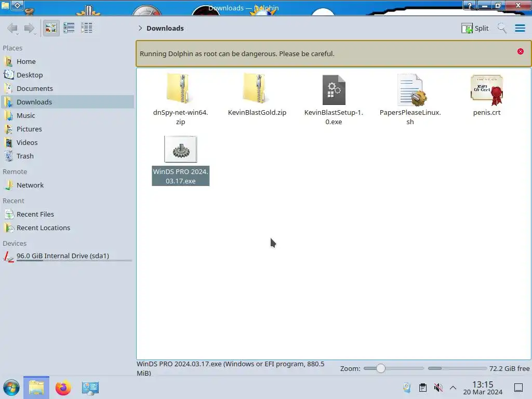Click the KevinBlastSetup-1.0.exe filename label

tap(334, 117)
